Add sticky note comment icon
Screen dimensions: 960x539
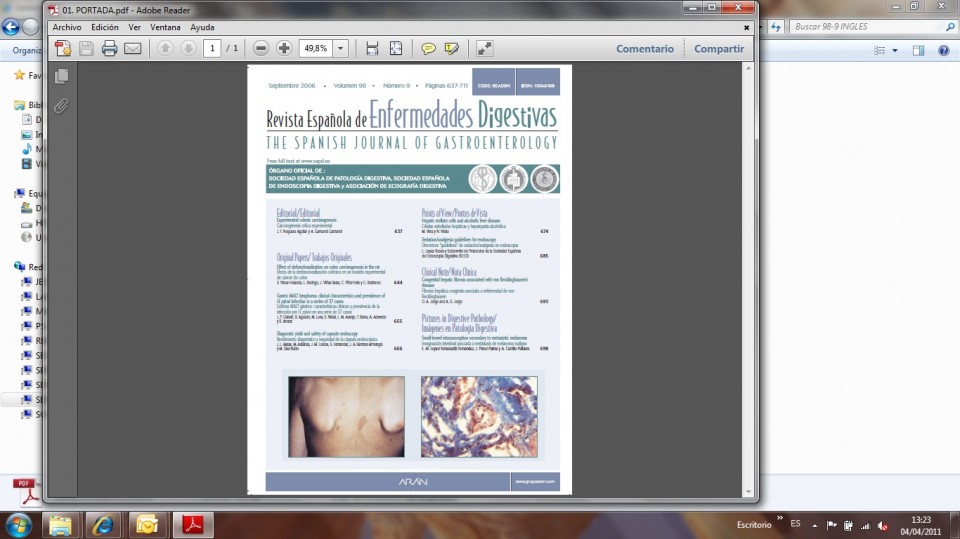coord(429,48)
